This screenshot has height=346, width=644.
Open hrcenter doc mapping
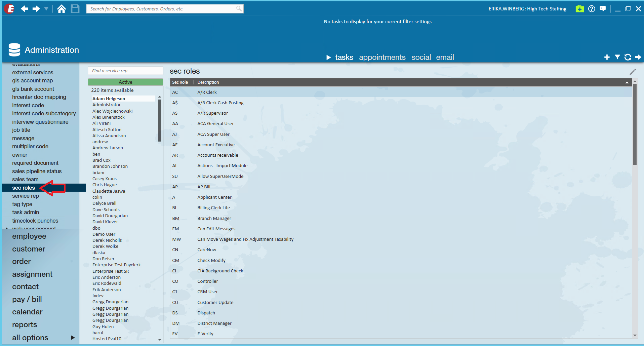click(x=39, y=97)
